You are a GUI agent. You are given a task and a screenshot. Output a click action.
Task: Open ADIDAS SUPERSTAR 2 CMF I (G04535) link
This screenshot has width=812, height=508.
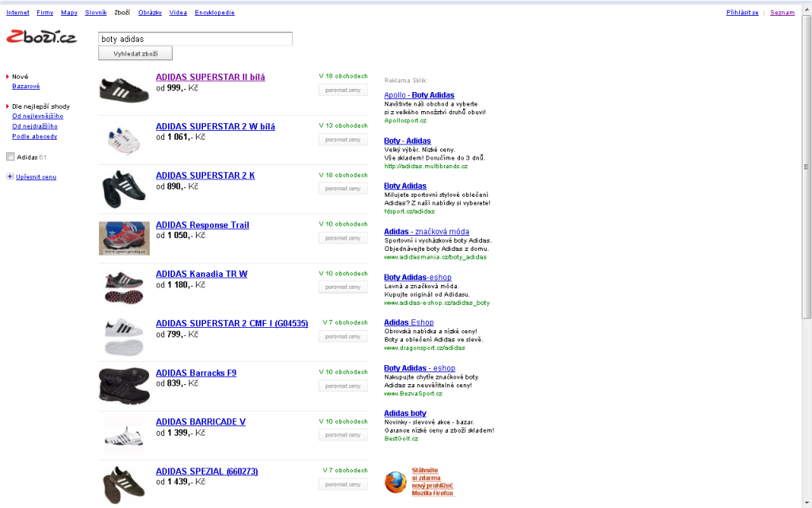[232, 324]
